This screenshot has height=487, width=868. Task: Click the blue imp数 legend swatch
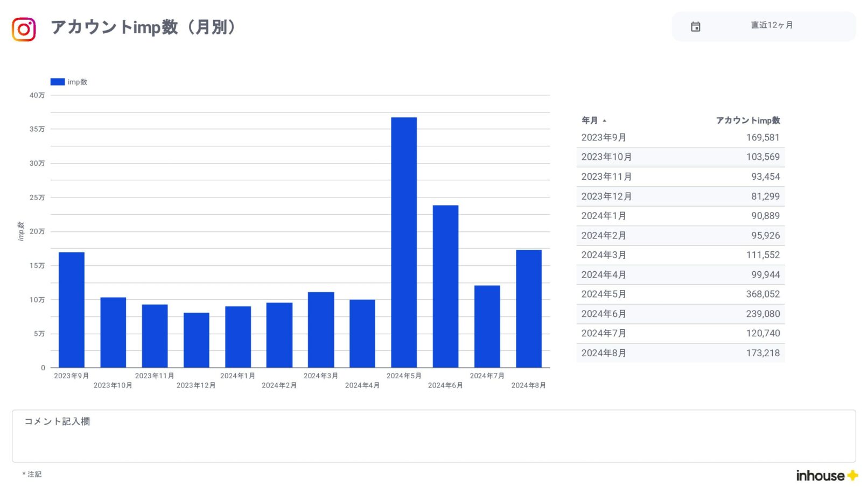pyautogui.click(x=57, y=82)
